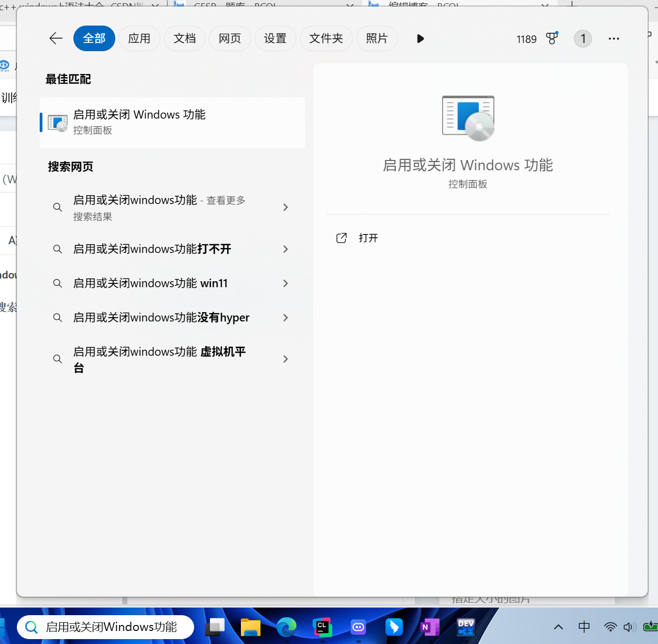
Task: Expand the '打不开' suggestion chevron
Action: [285, 249]
